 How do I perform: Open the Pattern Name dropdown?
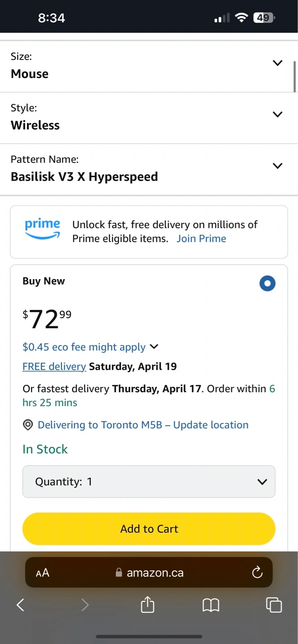tap(277, 166)
